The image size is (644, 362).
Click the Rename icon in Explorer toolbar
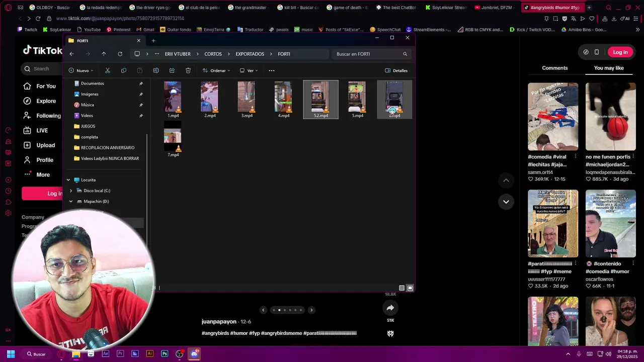(156, 70)
